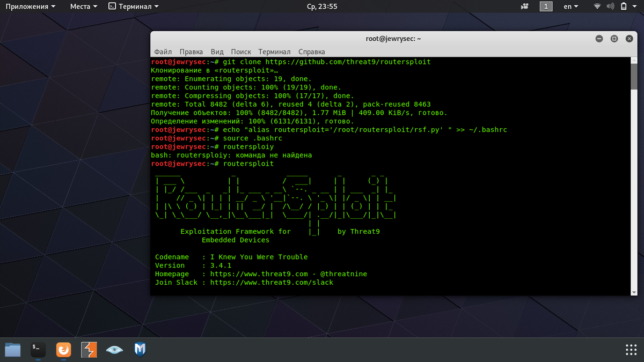Viewport: 644px width, 362px height.
Task: Click the remote: Enumerating objects line
Action: (231, 79)
